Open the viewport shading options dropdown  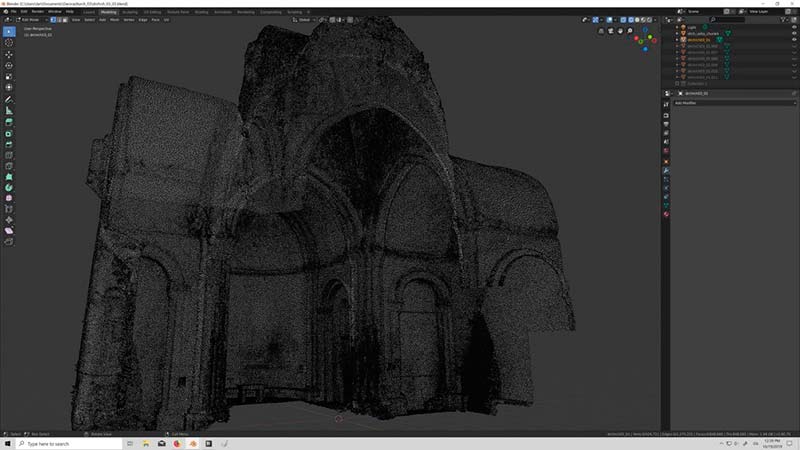click(655, 20)
